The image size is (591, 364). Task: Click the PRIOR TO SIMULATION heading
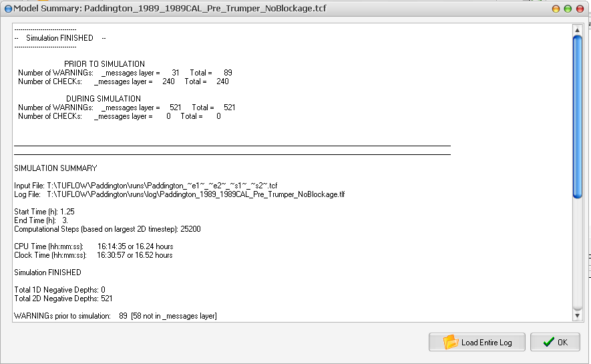(x=104, y=64)
